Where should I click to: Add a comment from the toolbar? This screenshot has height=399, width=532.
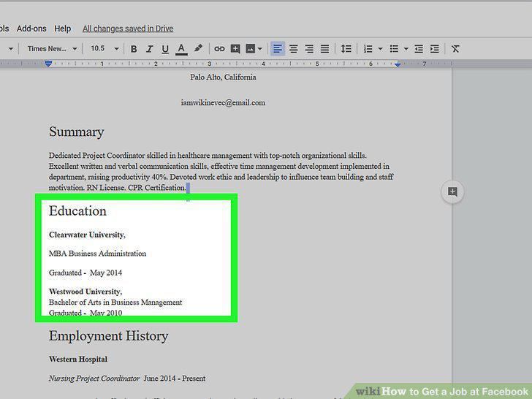point(235,49)
